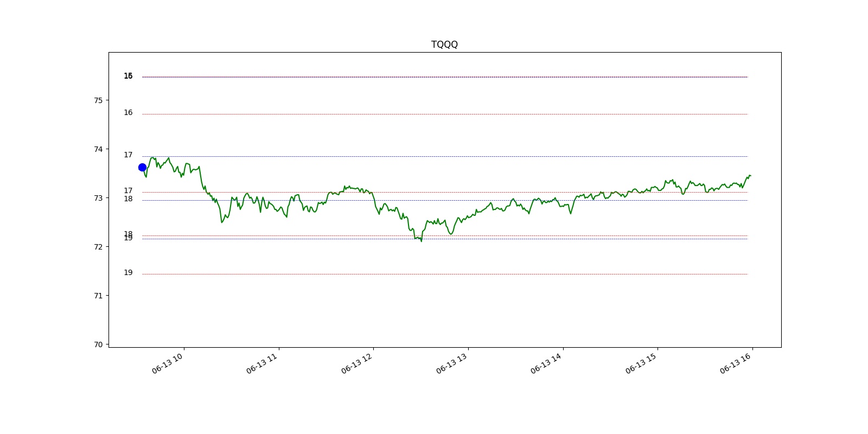
Task: Click x-axis label 06-13 14
Action: [x=546, y=363]
